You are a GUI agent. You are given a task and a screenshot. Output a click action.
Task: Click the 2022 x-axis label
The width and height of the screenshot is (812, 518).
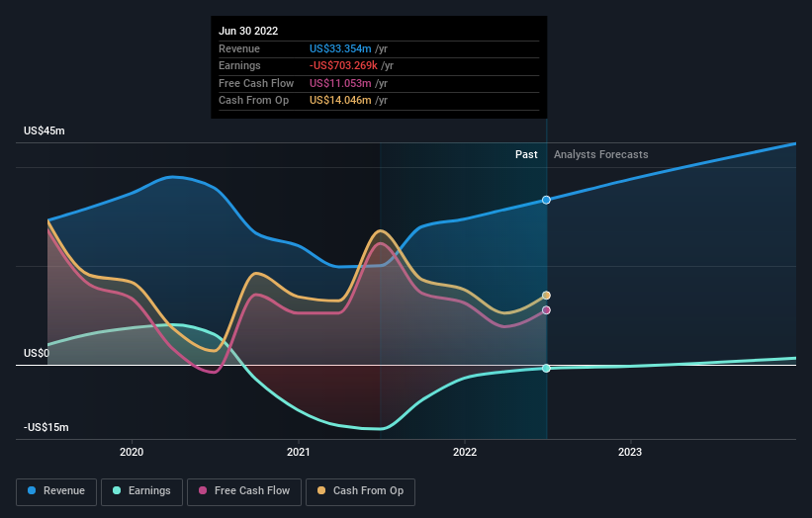tap(465, 452)
